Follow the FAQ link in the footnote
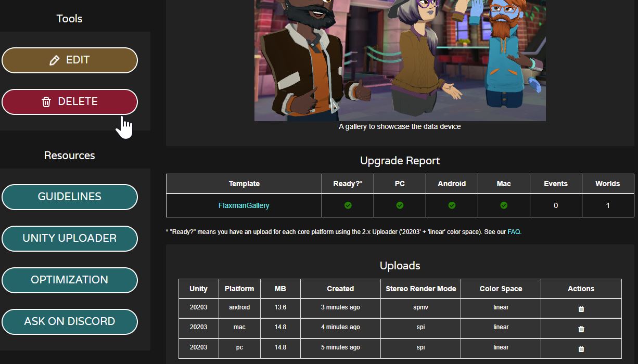The width and height of the screenshot is (638, 364). pos(514,232)
